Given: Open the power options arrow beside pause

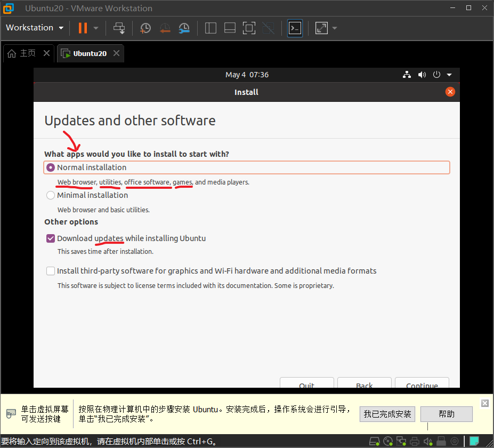Looking at the screenshot, I should coord(96,28).
